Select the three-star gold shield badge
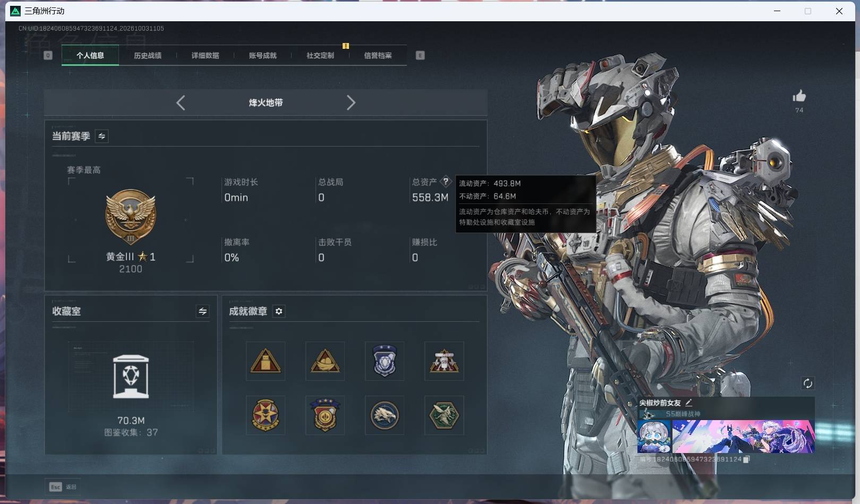Viewport: 860px width, 504px height. [325, 415]
